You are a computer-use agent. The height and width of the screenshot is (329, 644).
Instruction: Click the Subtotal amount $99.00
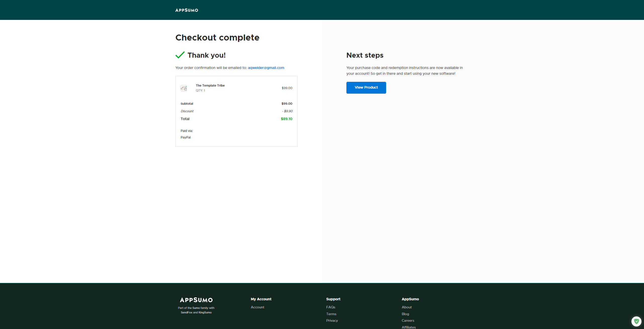click(287, 104)
